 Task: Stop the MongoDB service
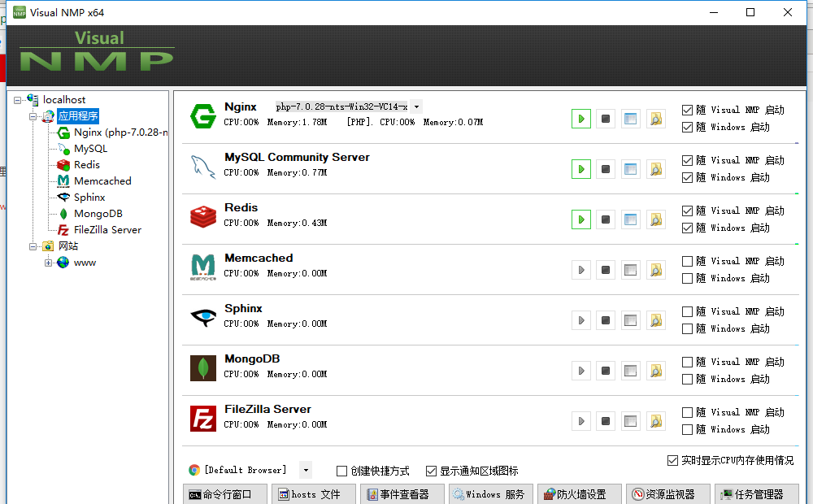606,370
